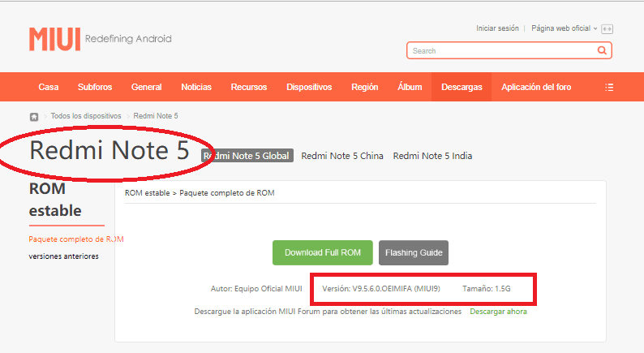Click Todos los dispositivos breadcrumb

tap(86, 116)
